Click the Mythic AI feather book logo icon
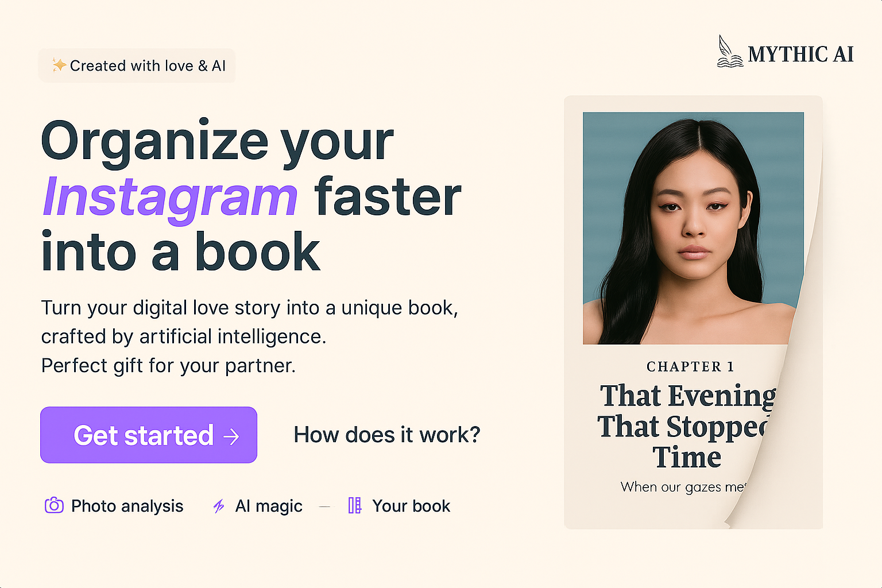Viewport: 882px width, 588px height. tap(729, 52)
